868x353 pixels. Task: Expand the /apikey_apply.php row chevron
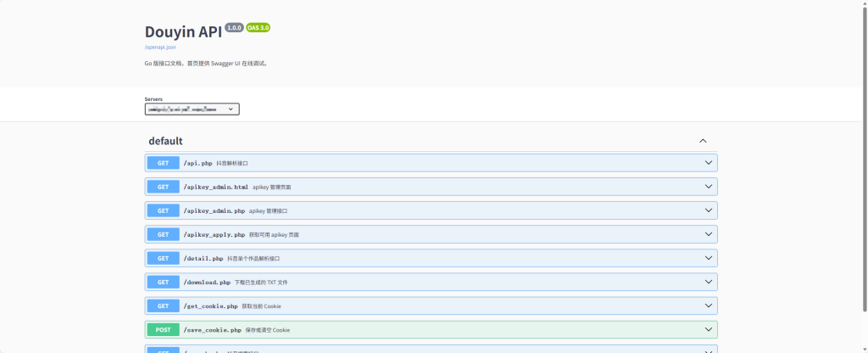(x=708, y=234)
